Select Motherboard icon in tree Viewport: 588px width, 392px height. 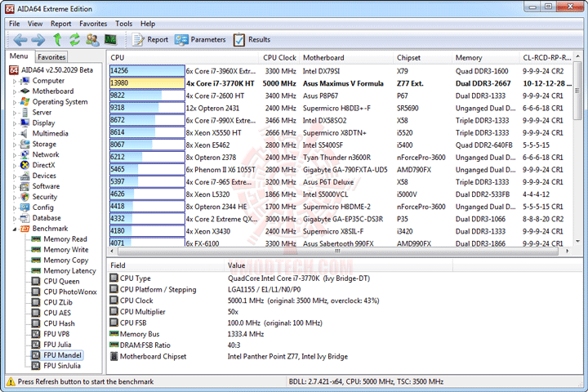tap(25, 91)
